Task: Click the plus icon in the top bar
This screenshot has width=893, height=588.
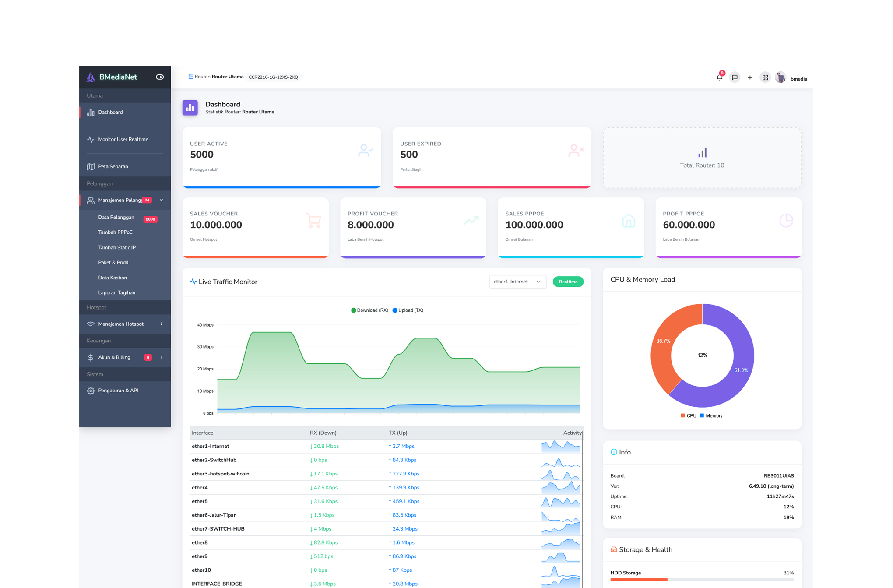Action: click(x=750, y=77)
